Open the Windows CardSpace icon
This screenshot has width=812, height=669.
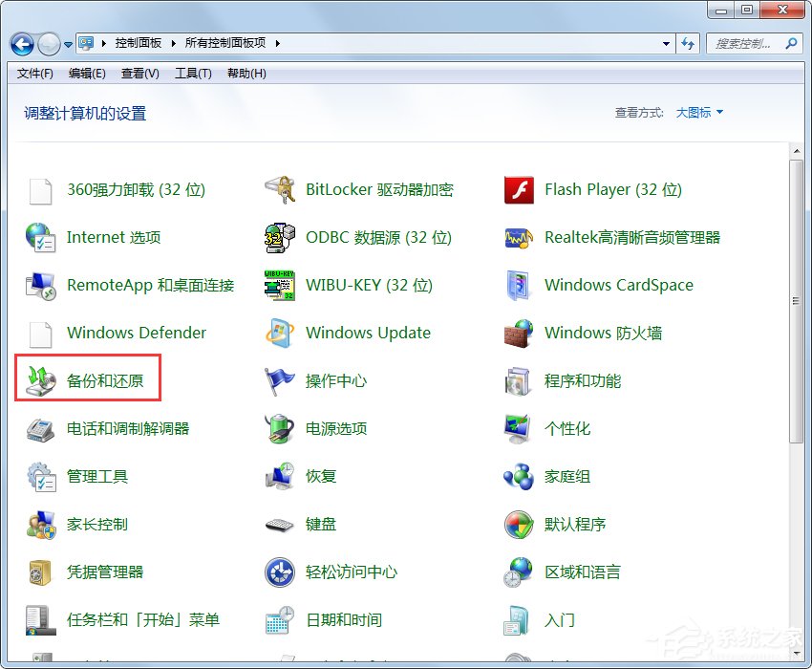tap(519, 285)
